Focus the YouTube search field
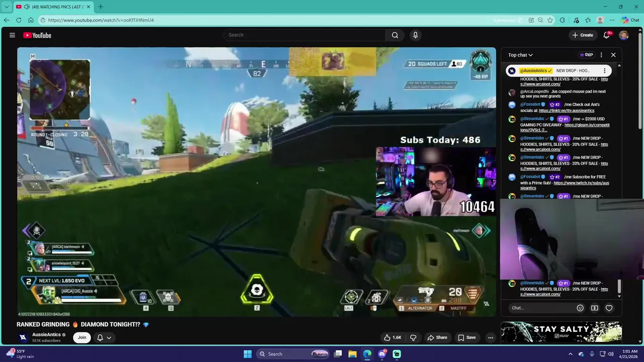Viewport: 644px width, 362px height. [x=304, y=35]
